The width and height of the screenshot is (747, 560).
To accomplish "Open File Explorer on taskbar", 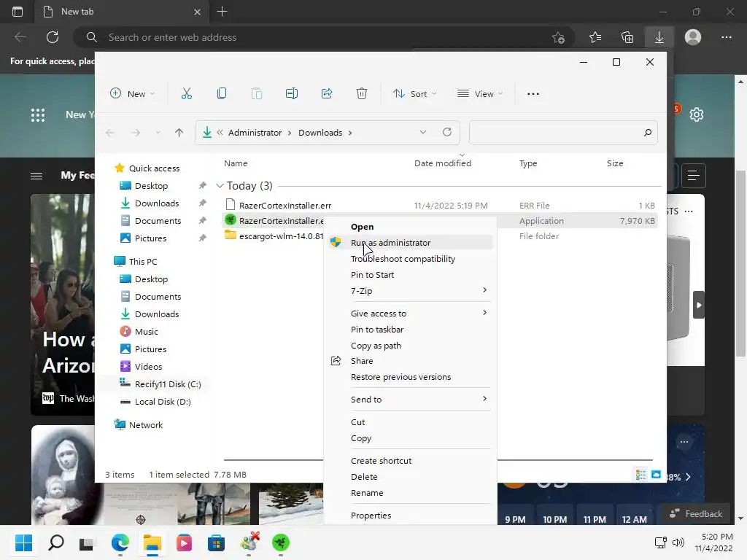I will 152,542.
